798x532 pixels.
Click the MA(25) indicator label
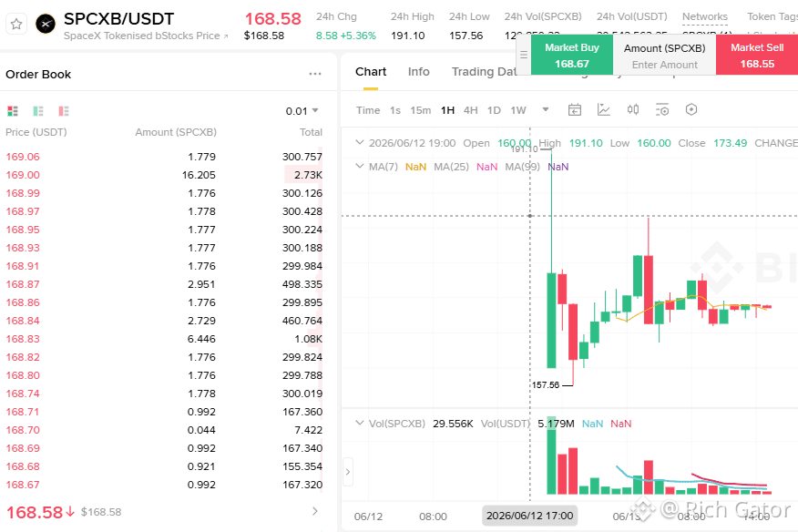pos(451,167)
